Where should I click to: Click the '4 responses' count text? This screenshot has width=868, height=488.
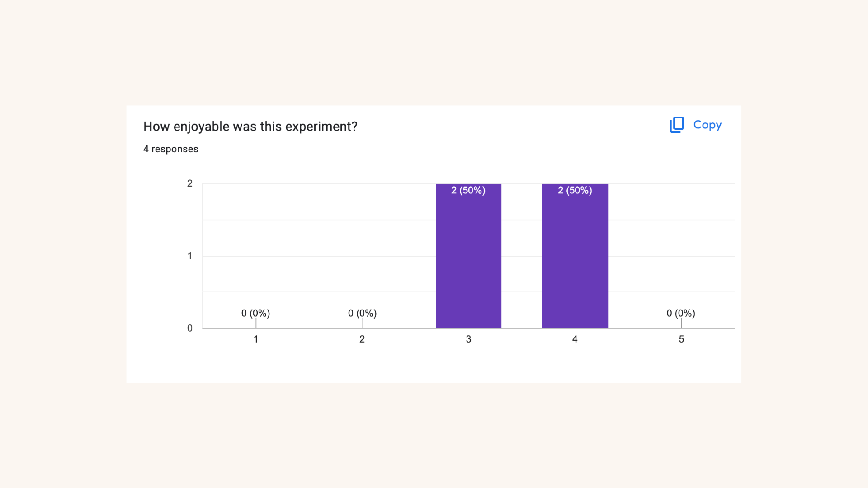pos(170,149)
